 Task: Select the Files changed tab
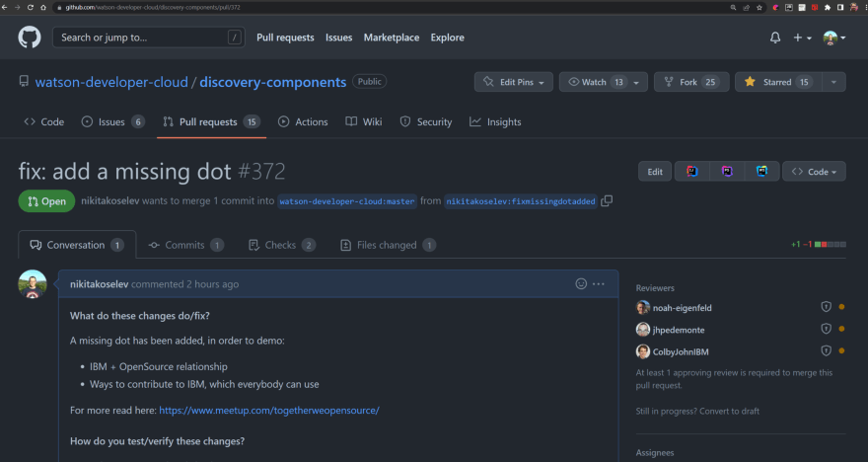[x=388, y=245]
